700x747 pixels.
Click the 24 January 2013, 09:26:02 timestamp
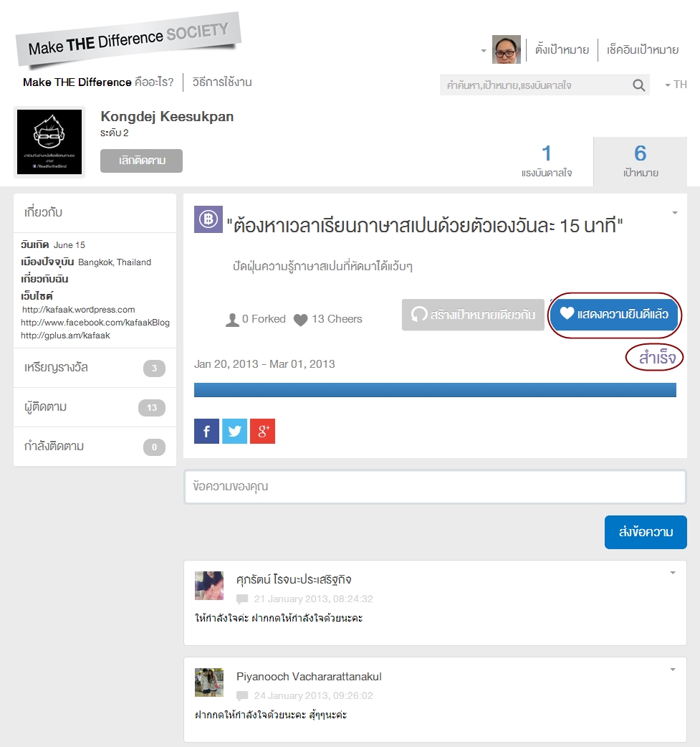(313, 695)
